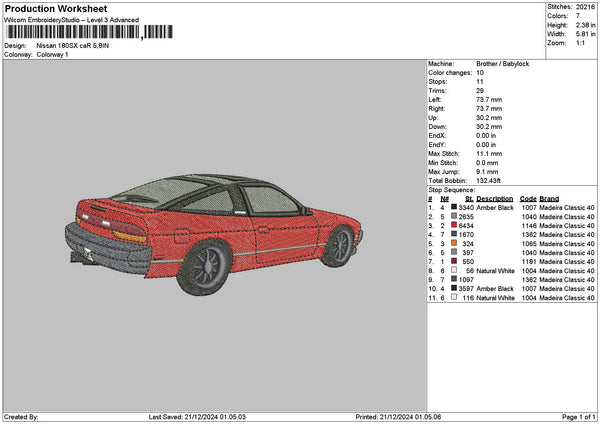Click the Brand column header
The image size is (600, 424).
549,198
